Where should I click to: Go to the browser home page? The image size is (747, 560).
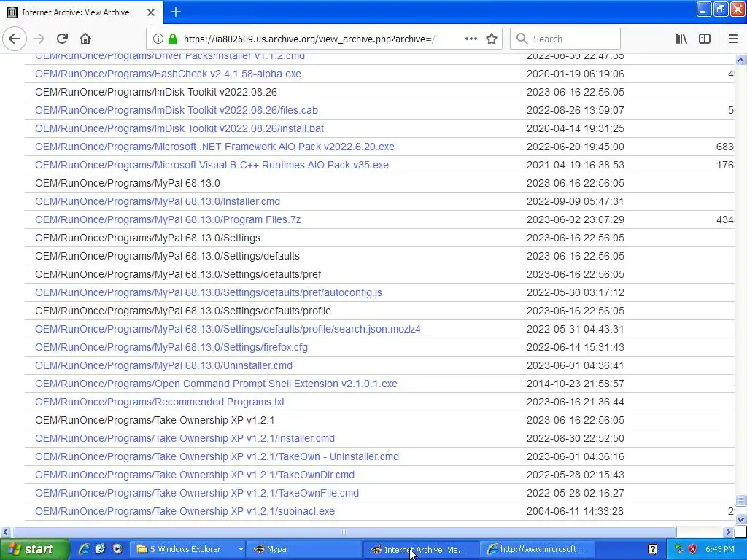(85, 39)
